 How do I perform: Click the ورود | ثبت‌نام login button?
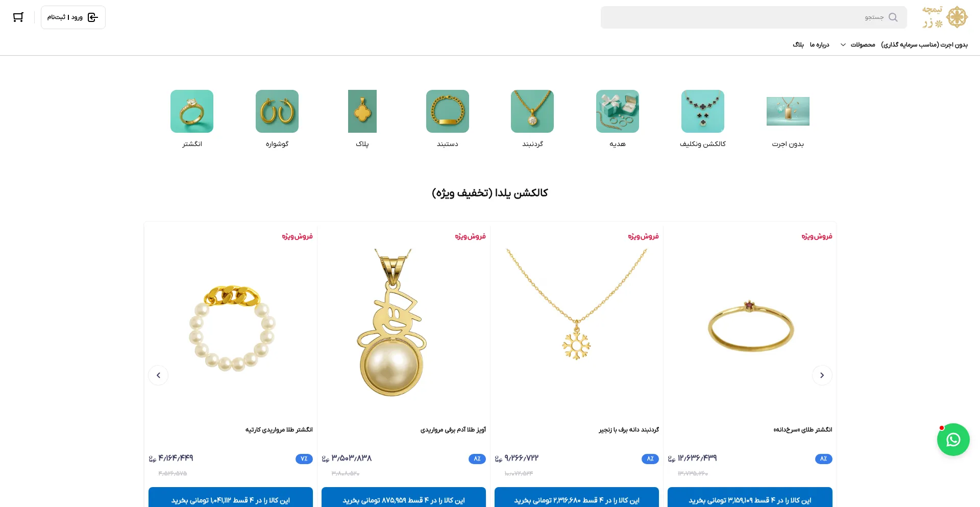pyautogui.click(x=73, y=17)
